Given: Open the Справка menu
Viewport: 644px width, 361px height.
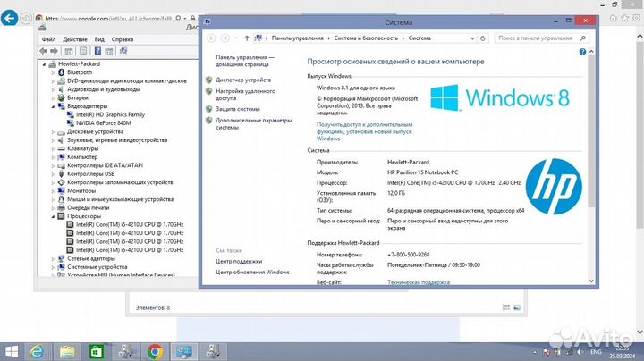Looking at the screenshot, I should [x=123, y=39].
